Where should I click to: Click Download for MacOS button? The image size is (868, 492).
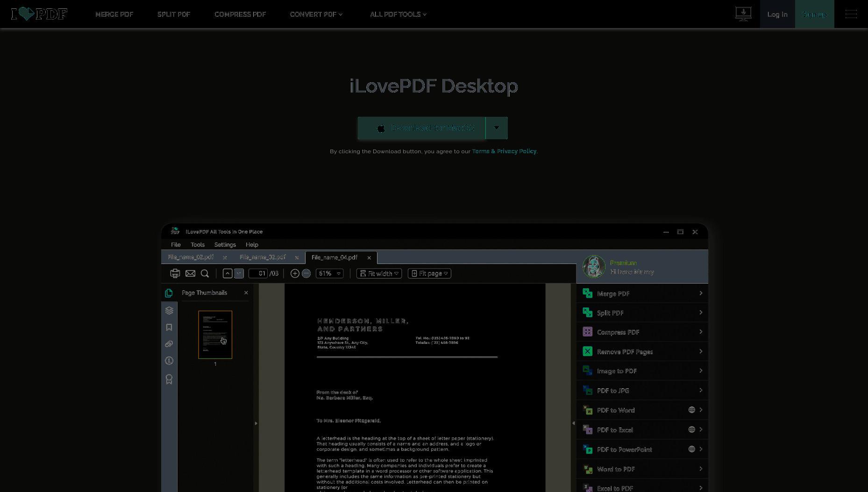pyautogui.click(x=421, y=128)
